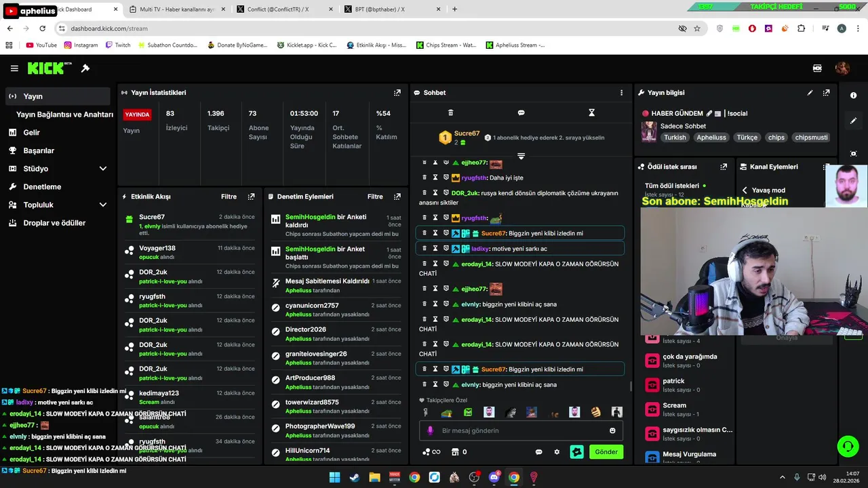Switch to the Conflict (@ConflictTR) browser tab
Screen dimensions: 868x488
[284, 9]
